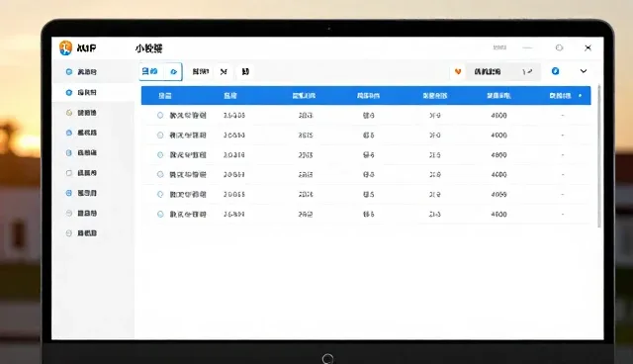Click the second column header of the table
Viewport: 633px width, 364px height.
point(230,96)
